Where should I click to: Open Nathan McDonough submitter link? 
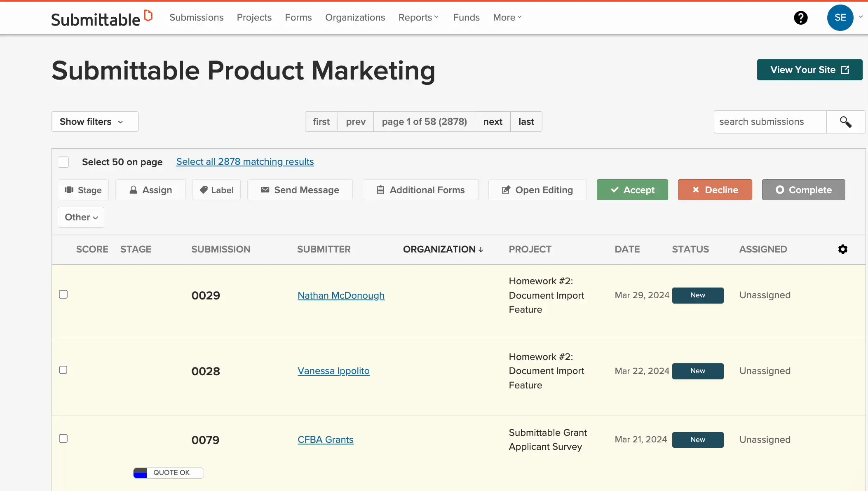tap(341, 295)
